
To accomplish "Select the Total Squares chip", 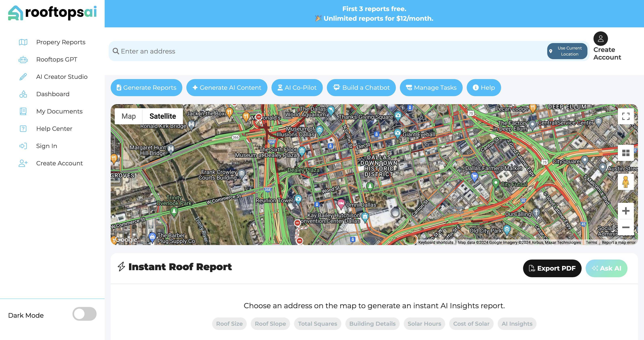I will (318, 324).
